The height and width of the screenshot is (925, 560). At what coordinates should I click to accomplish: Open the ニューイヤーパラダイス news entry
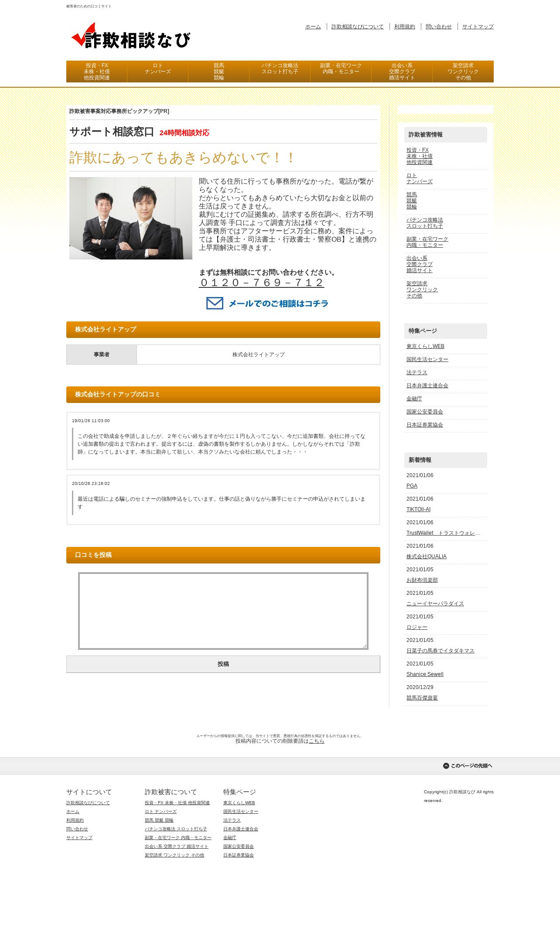[435, 604]
